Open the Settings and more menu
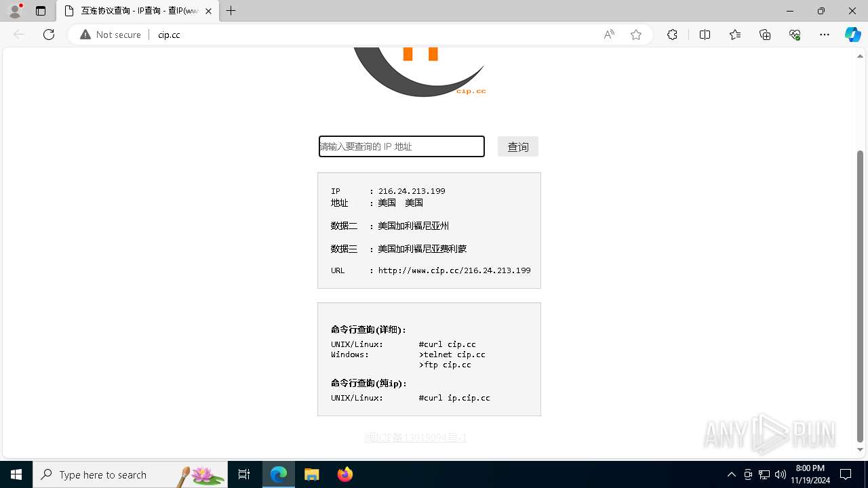 click(x=825, y=35)
